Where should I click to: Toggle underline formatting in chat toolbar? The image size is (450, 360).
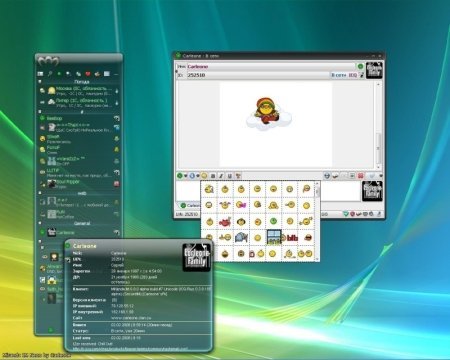click(229, 176)
